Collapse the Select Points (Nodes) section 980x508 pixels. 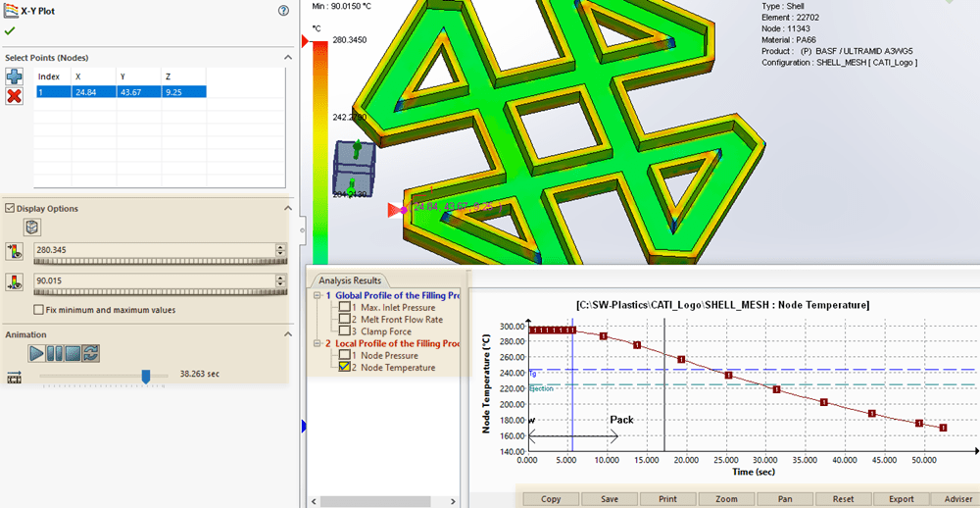[288, 58]
